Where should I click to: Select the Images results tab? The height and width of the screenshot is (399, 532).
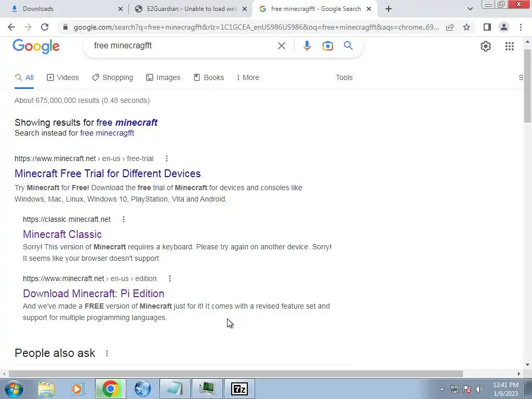click(163, 77)
